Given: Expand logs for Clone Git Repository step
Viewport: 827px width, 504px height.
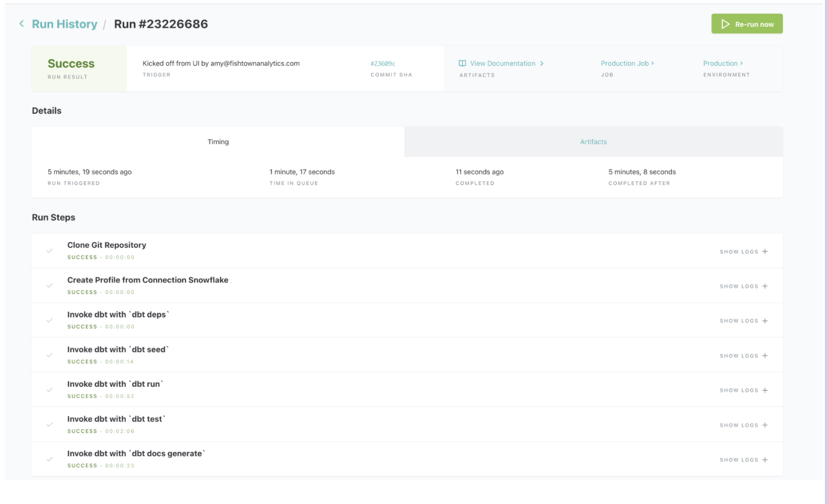Looking at the screenshot, I should [x=743, y=251].
